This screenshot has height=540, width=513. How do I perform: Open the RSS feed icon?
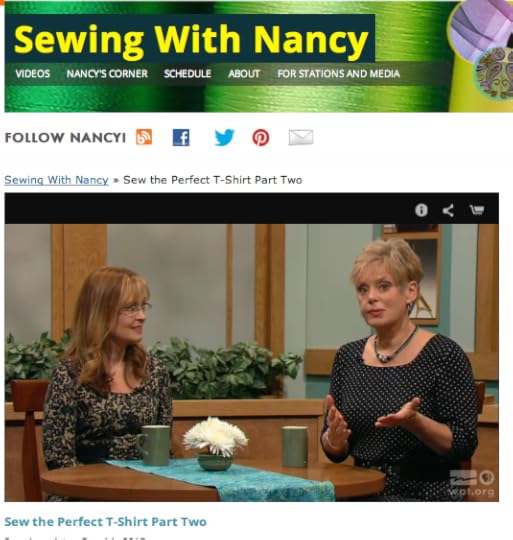coord(144,137)
